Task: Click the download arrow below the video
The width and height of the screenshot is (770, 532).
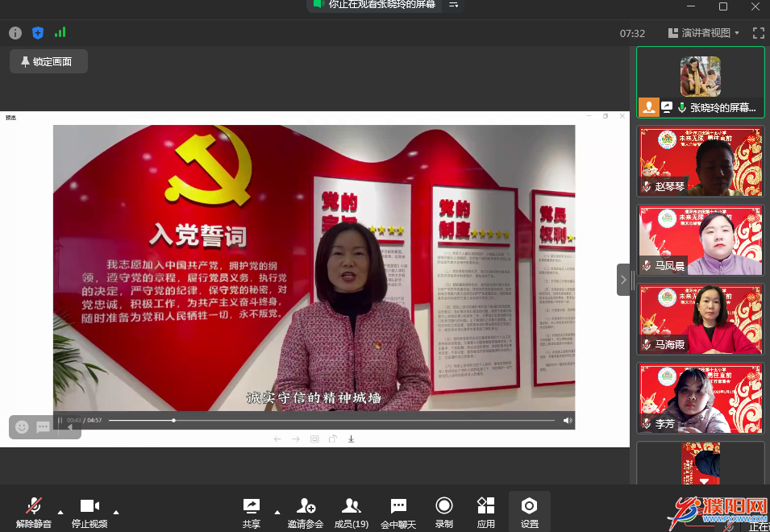Action: pos(351,438)
